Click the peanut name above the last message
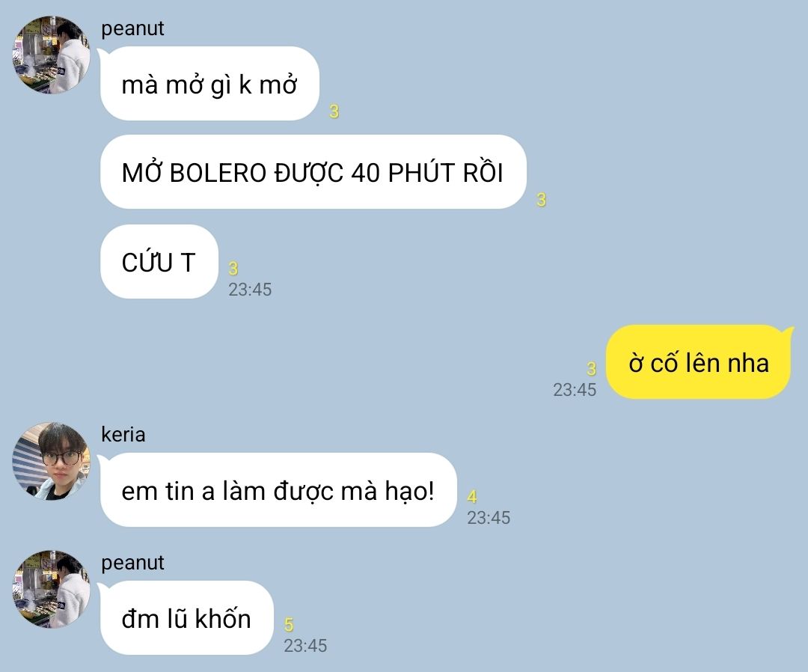Screen dimensions: 808x672 (132, 563)
